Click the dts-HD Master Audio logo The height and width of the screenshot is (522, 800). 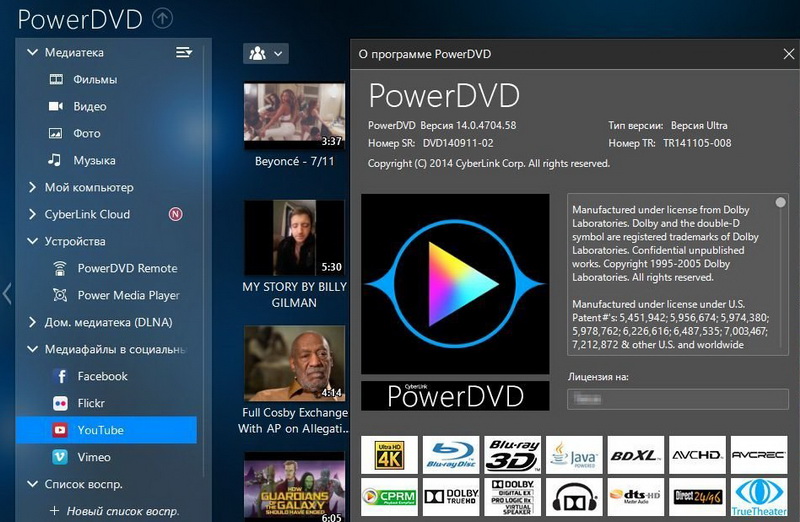click(635, 497)
